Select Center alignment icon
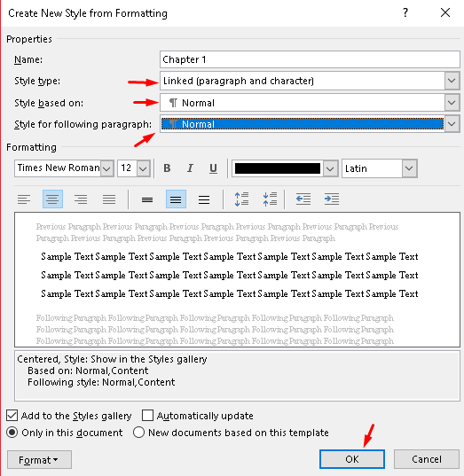 pos(52,199)
